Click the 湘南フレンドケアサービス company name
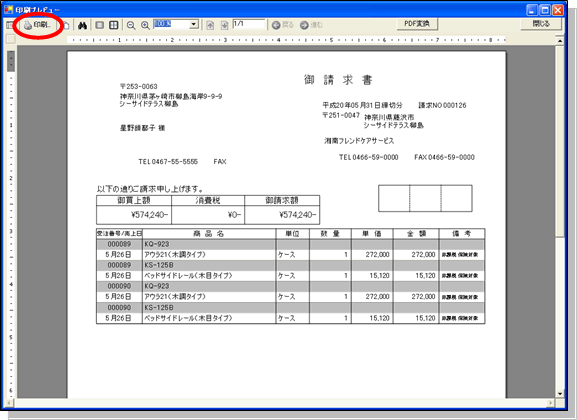The height and width of the screenshot is (420, 577). [359, 141]
